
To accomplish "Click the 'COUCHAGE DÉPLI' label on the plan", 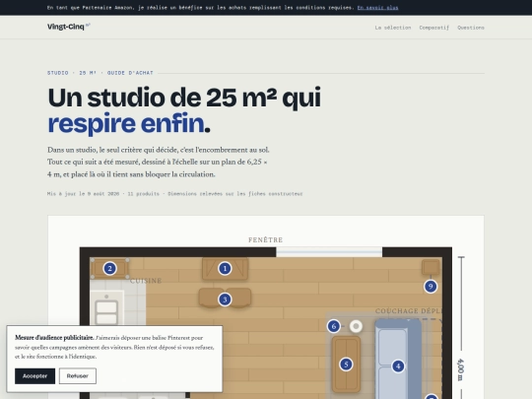I will coord(409,310).
